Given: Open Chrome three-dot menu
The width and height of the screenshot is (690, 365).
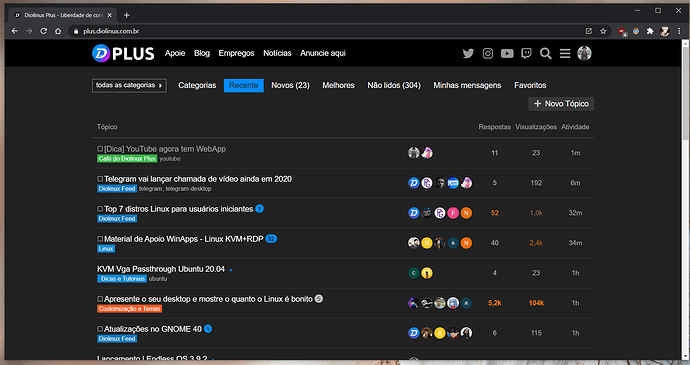Looking at the screenshot, I should click(x=679, y=31).
